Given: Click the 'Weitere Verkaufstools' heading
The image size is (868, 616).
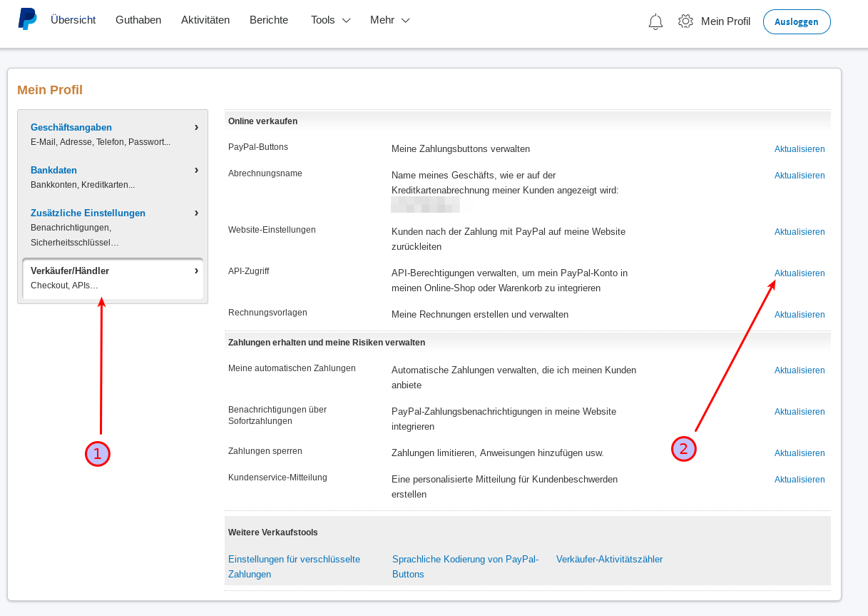Looking at the screenshot, I should (273, 532).
